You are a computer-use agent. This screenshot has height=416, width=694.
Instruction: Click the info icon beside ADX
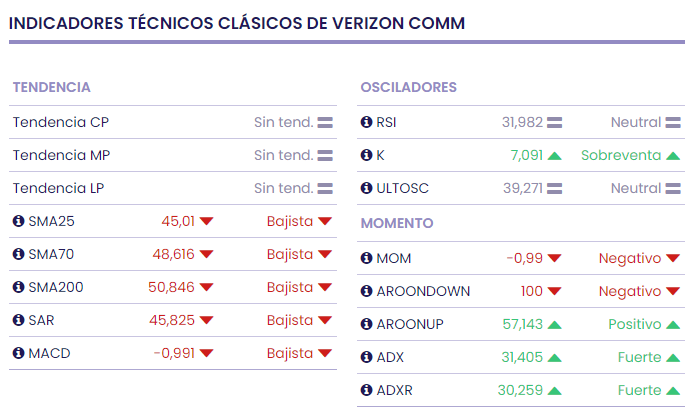(x=366, y=357)
